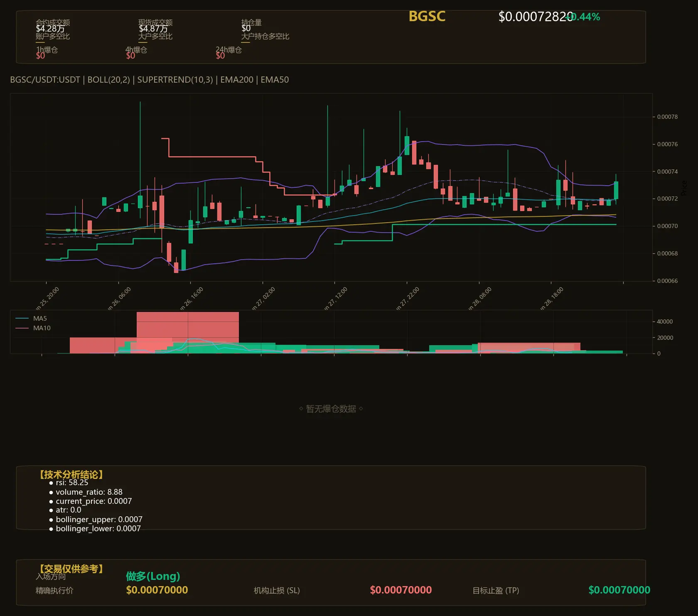Click the 持仓量 label

pos(251,22)
